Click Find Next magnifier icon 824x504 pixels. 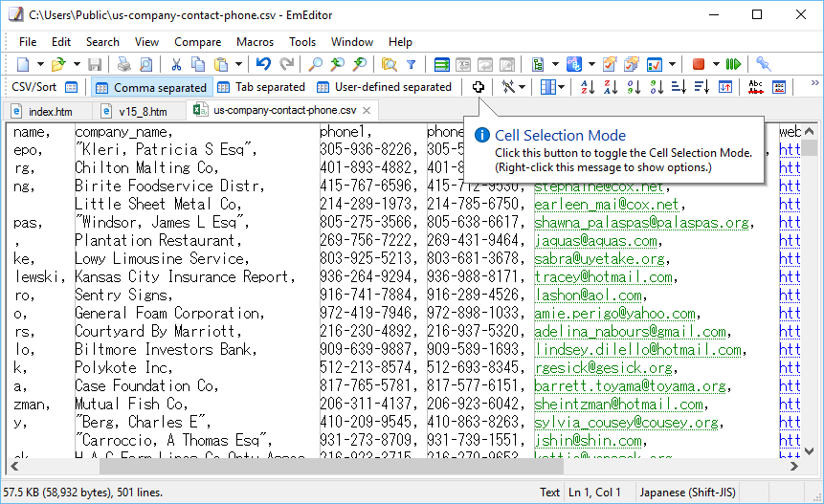(360, 65)
